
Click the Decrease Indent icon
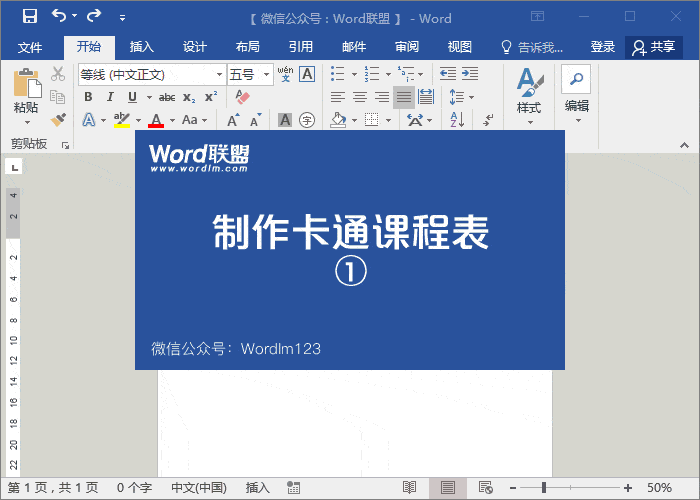[448, 73]
